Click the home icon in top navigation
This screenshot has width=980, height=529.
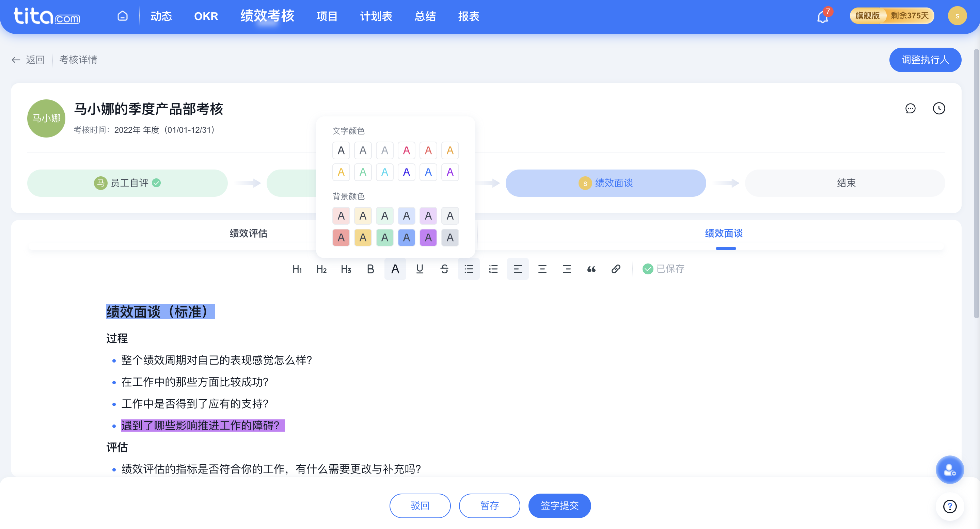pos(123,16)
